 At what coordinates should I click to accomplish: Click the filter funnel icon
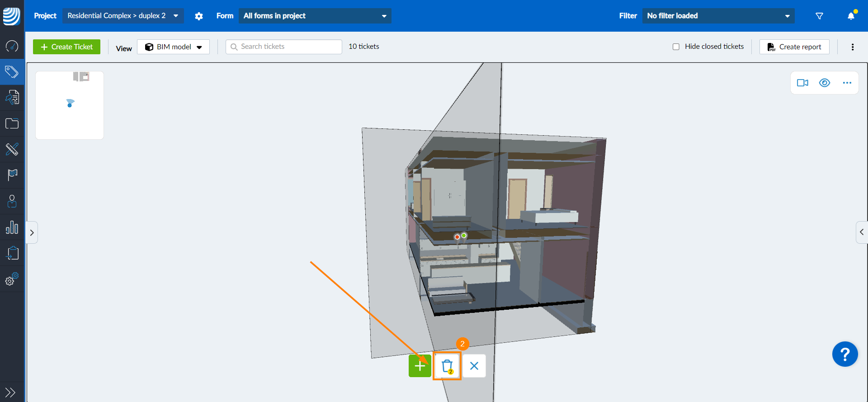pyautogui.click(x=819, y=16)
